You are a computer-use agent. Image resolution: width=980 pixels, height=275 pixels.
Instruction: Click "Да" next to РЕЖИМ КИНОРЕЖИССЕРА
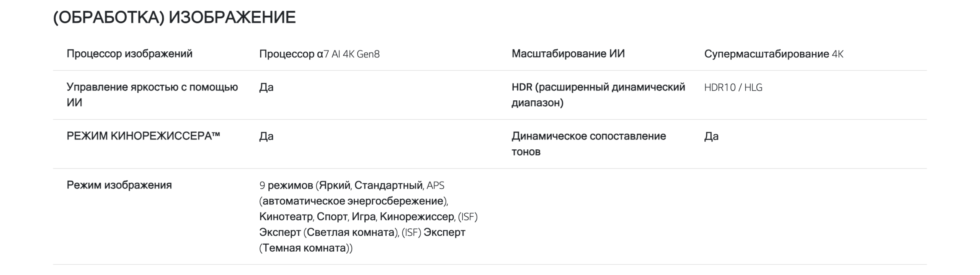(x=266, y=136)
